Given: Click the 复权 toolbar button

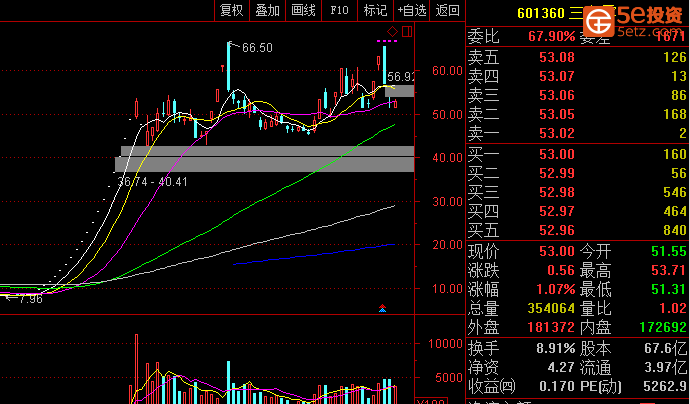Looking at the screenshot, I should pos(231,10).
